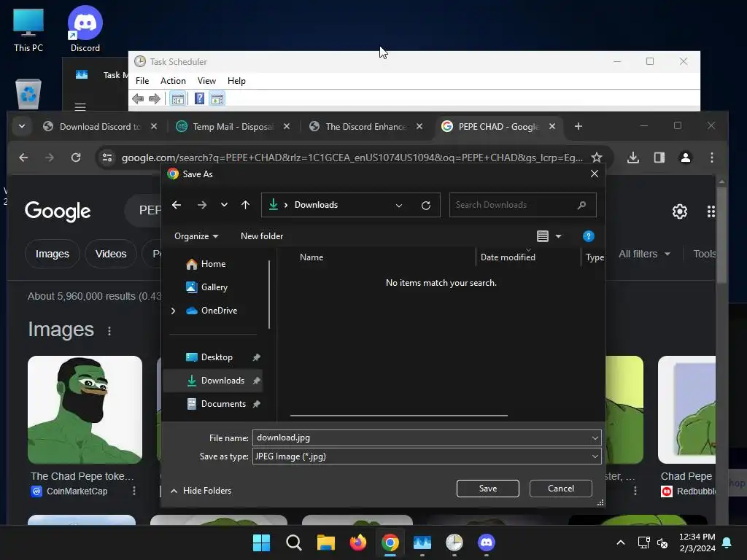Open Discord desktop shortcut icon
This screenshot has height=560, width=747.
(85, 28)
